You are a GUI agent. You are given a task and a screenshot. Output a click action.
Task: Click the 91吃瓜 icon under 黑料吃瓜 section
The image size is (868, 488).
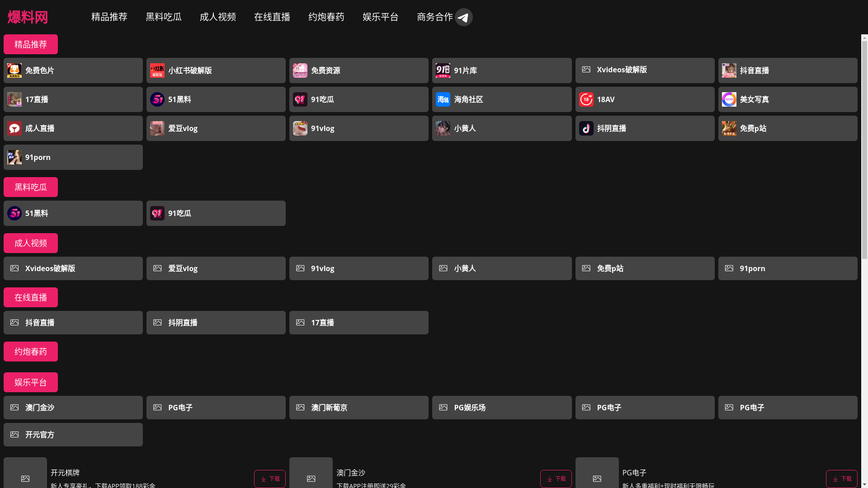pos(157,213)
